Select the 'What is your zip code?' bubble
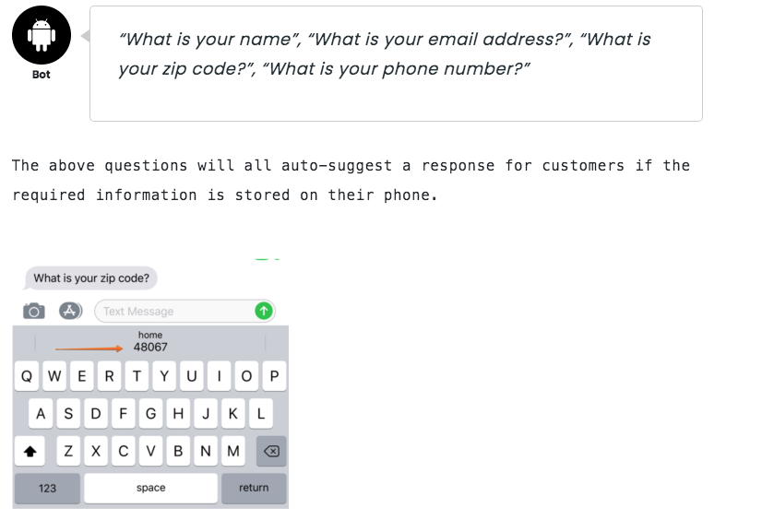The height and width of the screenshot is (532, 774). click(89, 278)
